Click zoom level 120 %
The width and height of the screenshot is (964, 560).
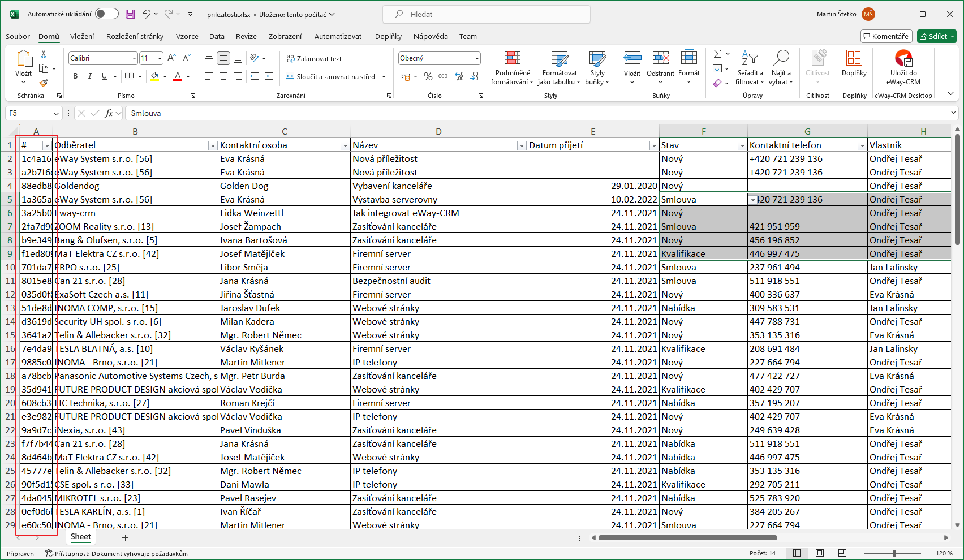944,553
